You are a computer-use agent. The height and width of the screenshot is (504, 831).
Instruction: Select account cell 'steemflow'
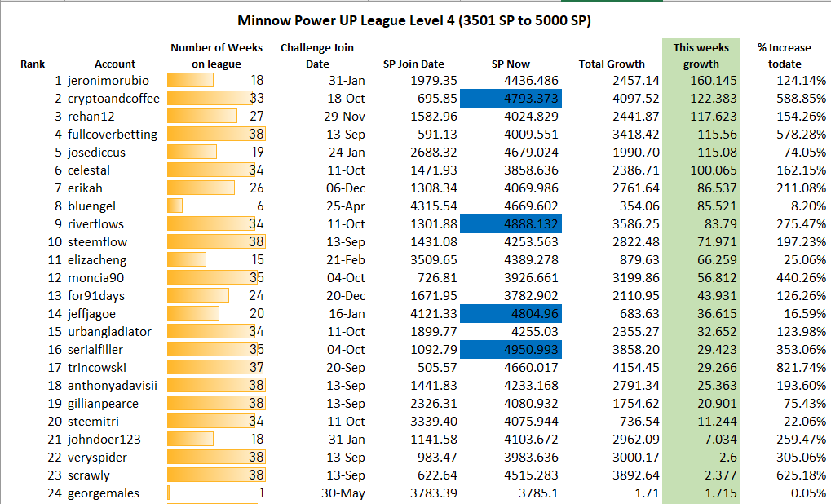[97, 242]
